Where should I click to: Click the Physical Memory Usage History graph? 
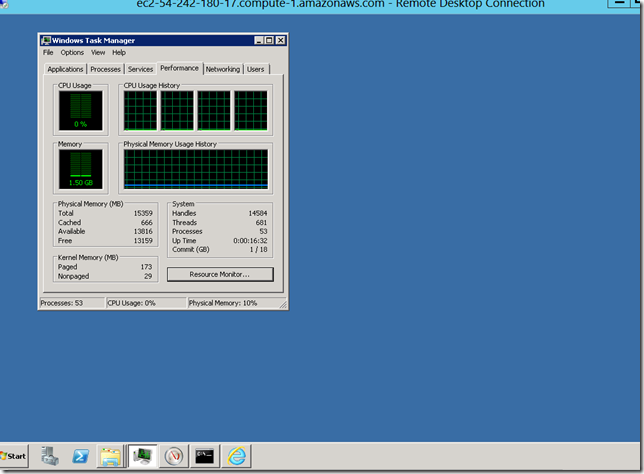point(196,169)
